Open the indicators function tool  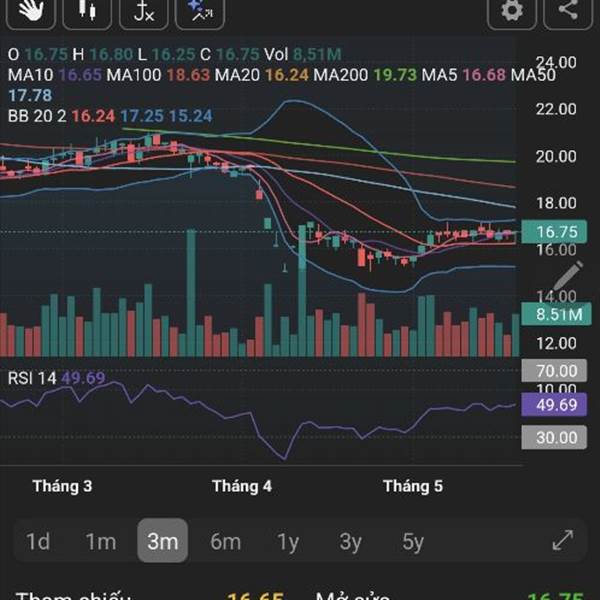point(143,11)
